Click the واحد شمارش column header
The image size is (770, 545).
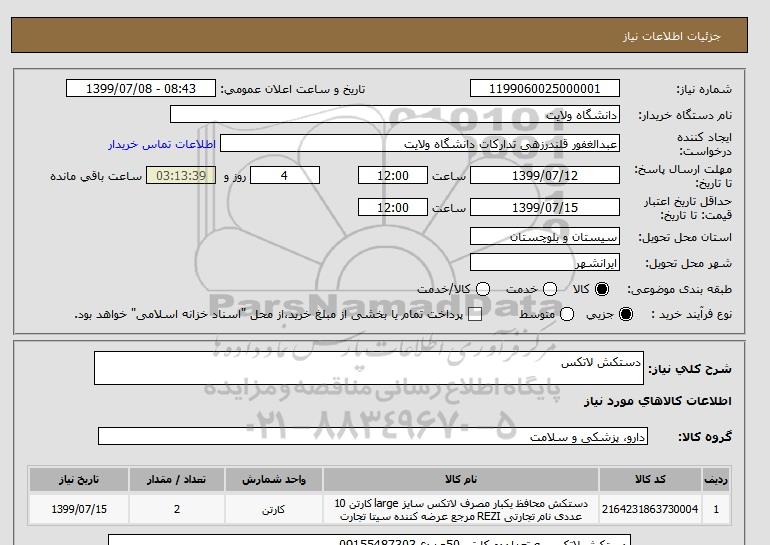point(274,480)
